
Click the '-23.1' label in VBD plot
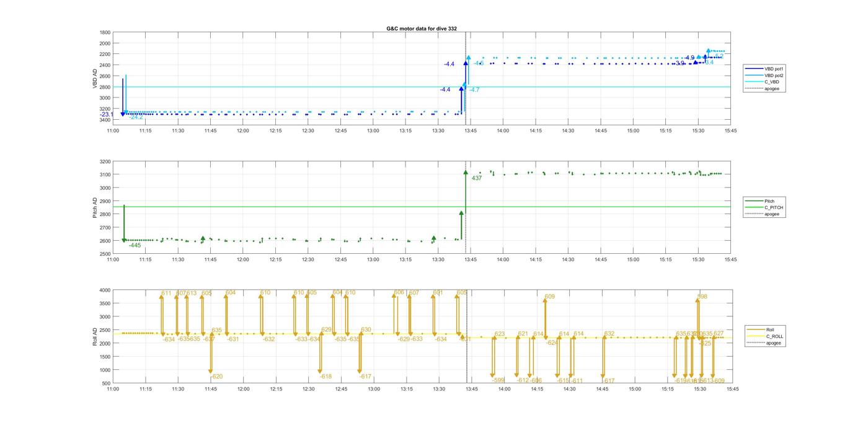[x=107, y=115]
